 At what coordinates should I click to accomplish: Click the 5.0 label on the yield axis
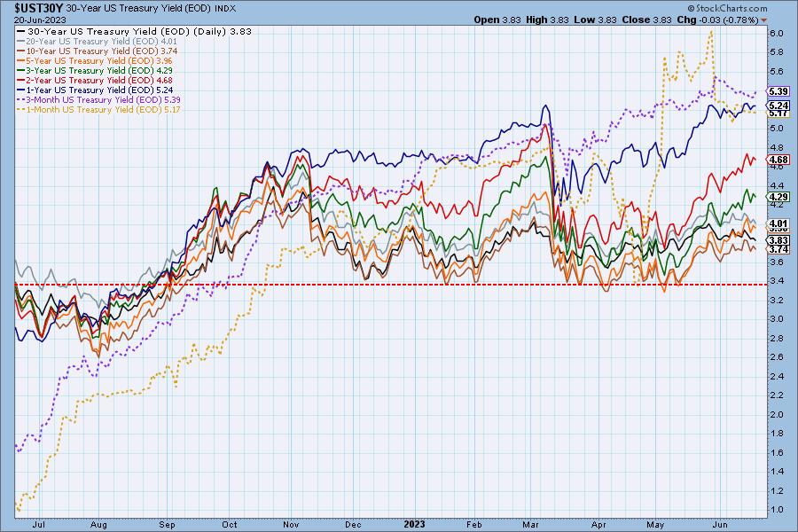pyautogui.click(x=777, y=129)
